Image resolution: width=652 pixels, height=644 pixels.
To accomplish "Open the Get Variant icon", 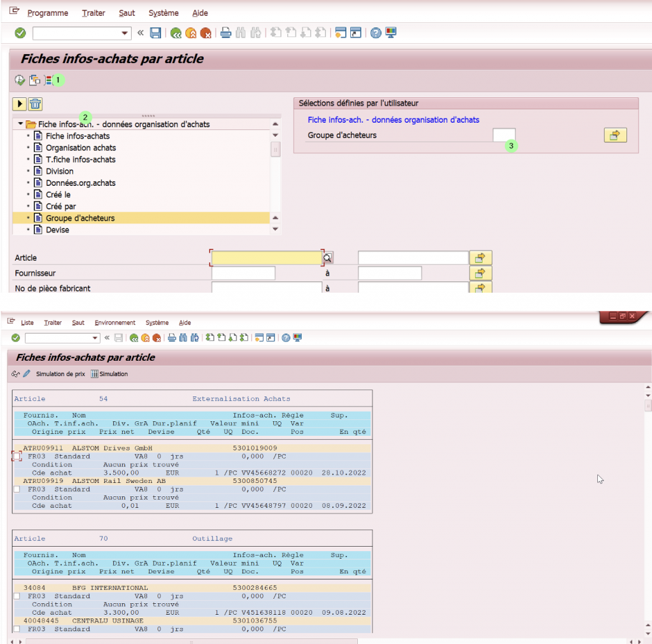I will [x=34, y=80].
